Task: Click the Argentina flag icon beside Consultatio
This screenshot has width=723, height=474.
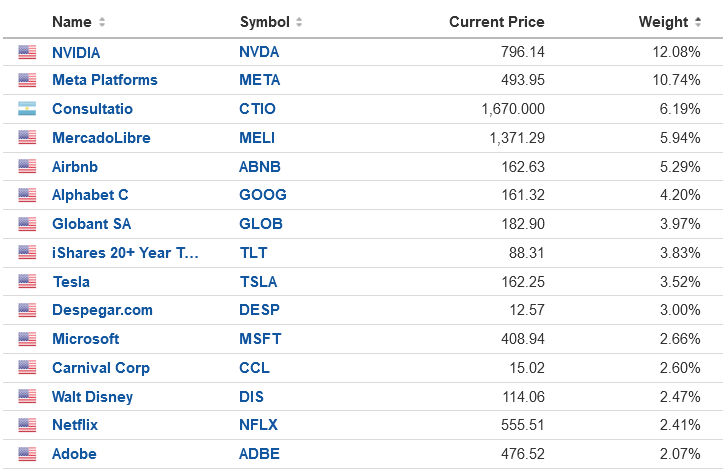Action: click(26, 109)
